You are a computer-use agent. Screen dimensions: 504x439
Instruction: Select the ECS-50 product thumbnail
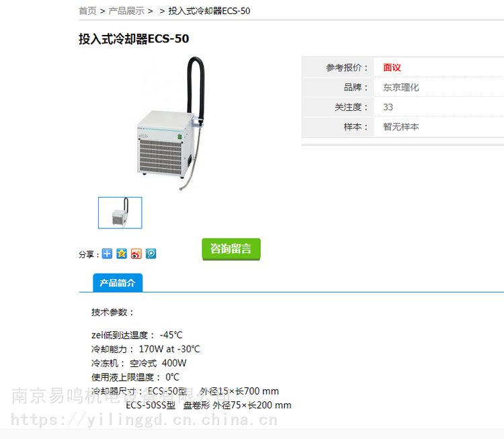pos(120,213)
